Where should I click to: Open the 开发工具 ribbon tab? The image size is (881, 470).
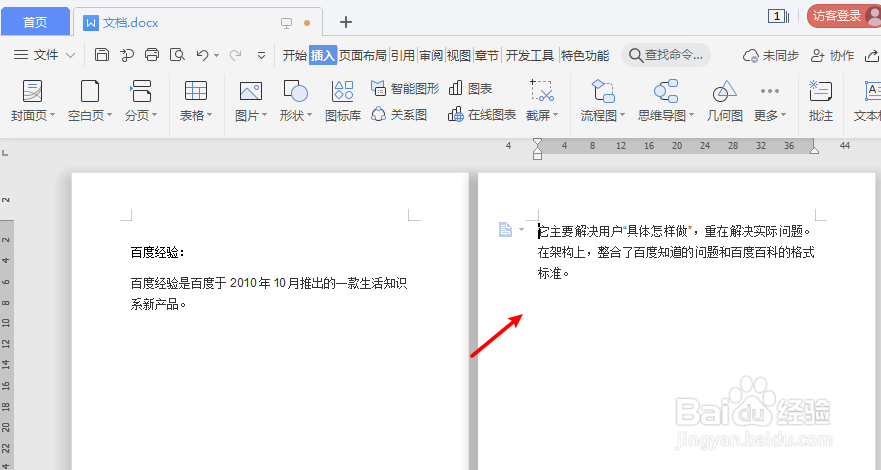(x=529, y=55)
